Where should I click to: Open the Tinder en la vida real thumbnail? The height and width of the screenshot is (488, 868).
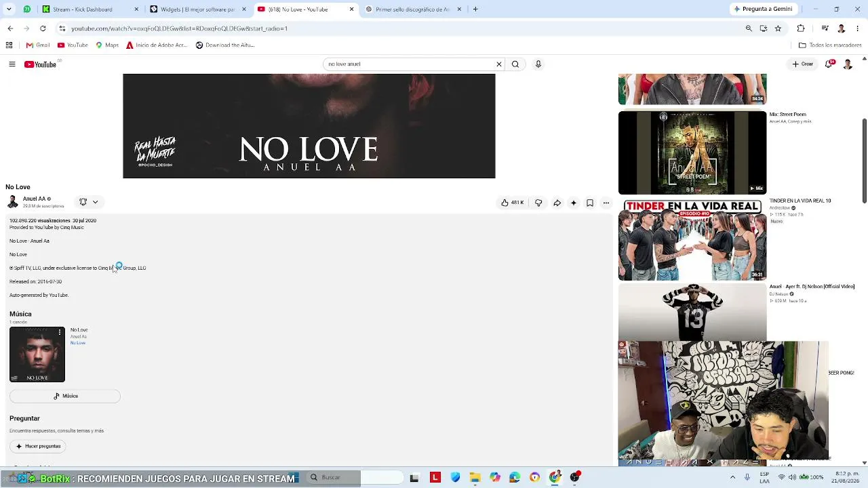(692, 239)
